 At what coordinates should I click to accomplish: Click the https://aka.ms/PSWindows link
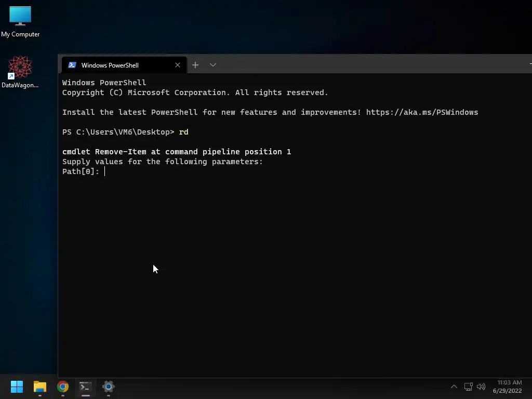[422, 112]
